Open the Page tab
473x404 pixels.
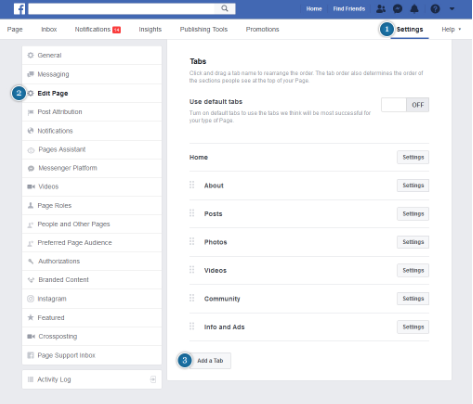tap(15, 29)
